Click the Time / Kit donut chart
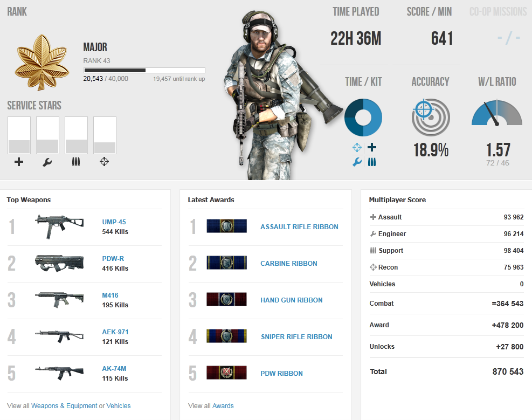This screenshot has height=420, width=532. pyautogui.click(x=363, y=118)
